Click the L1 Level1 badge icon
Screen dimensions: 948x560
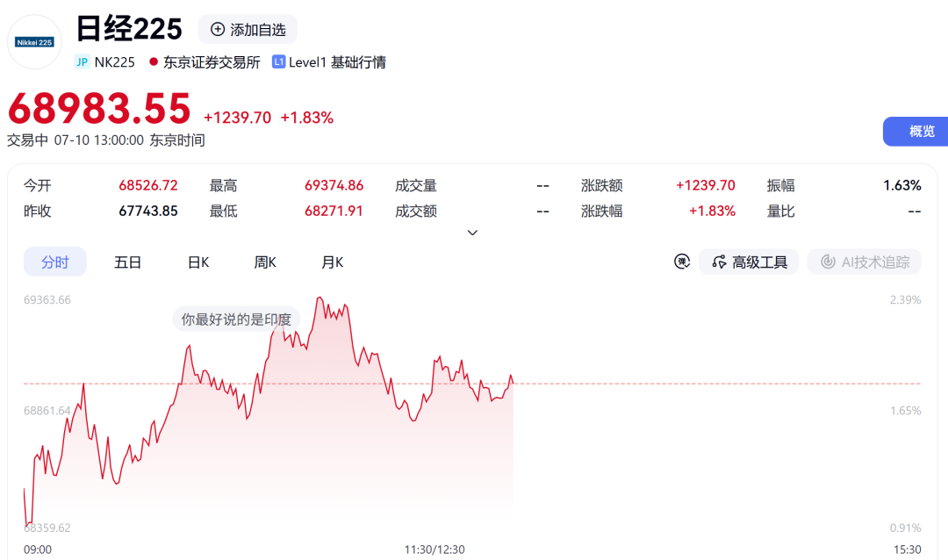279,61
